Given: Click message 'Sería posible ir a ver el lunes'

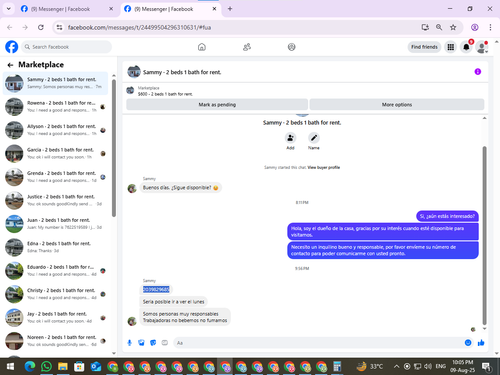Looking at the screenshot, I should (x=173, y=302).
